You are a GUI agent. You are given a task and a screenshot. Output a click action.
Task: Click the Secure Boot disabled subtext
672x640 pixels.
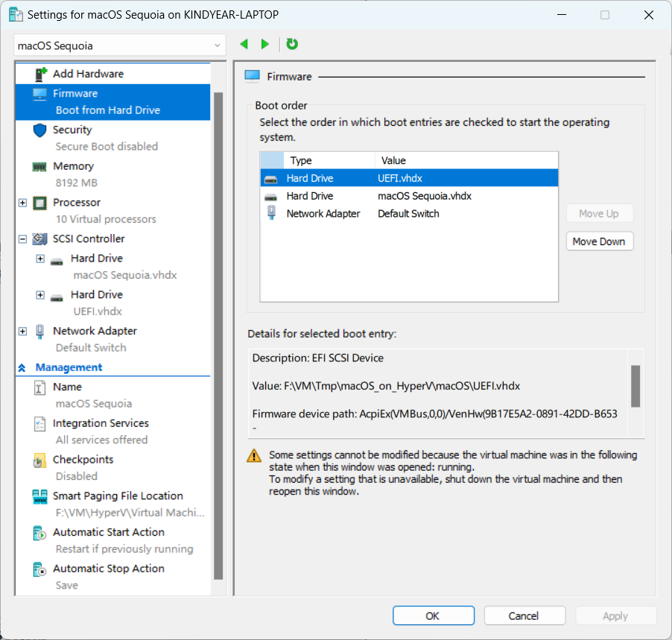107,147
